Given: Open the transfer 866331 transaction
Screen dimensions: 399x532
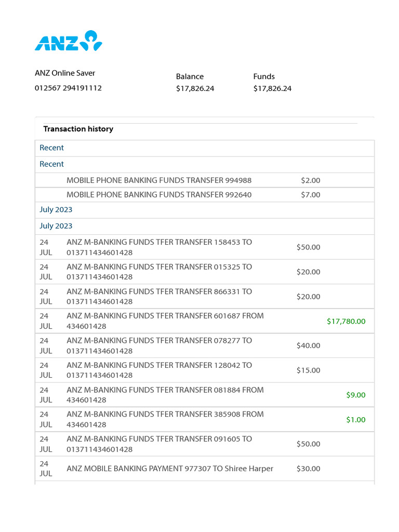Looking at the screenshot, I should (x=205, y=297).
